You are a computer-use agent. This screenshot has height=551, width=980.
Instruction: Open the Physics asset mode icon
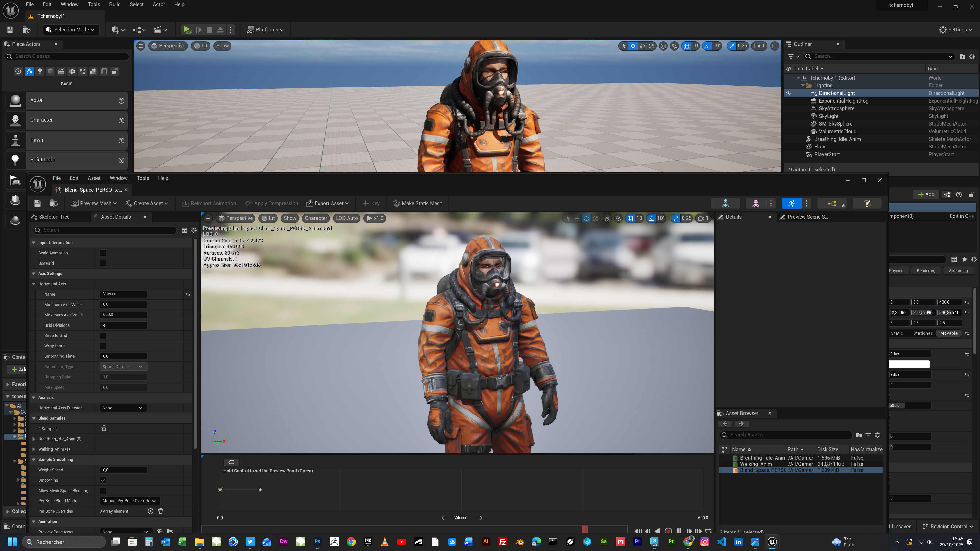867,204
